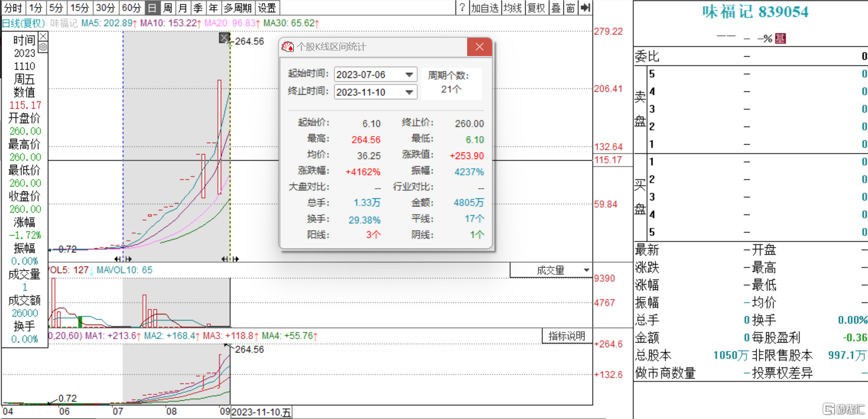The height and width of the screenshot is (419, 868).
Task: Open the 成交量 indicator dropdown
Action: click(x=551, y=270)
